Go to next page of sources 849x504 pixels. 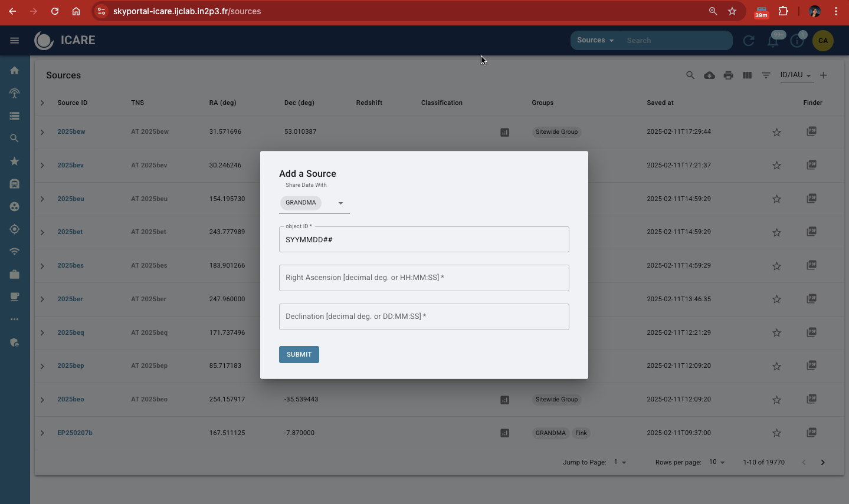(x=822, y=462)
